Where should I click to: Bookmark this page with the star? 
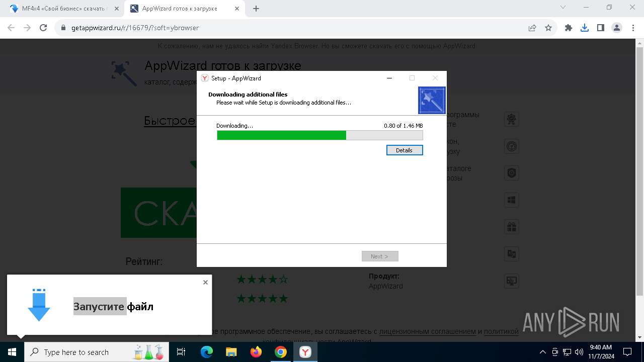pos(548,28)
